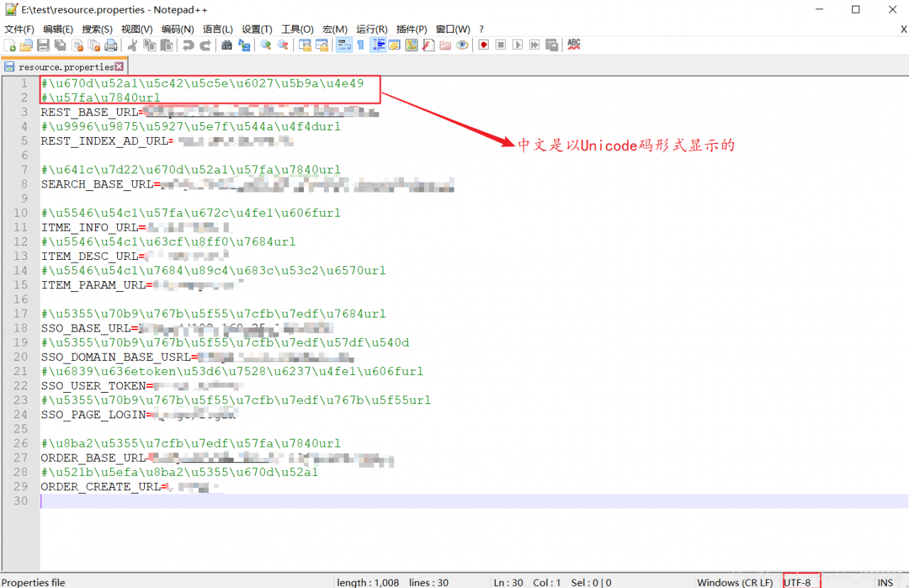The height and width of the screenshot is (588, 909).
Task: Open the Folder as Workspace toolbar icon
Action: pos(445,45)
